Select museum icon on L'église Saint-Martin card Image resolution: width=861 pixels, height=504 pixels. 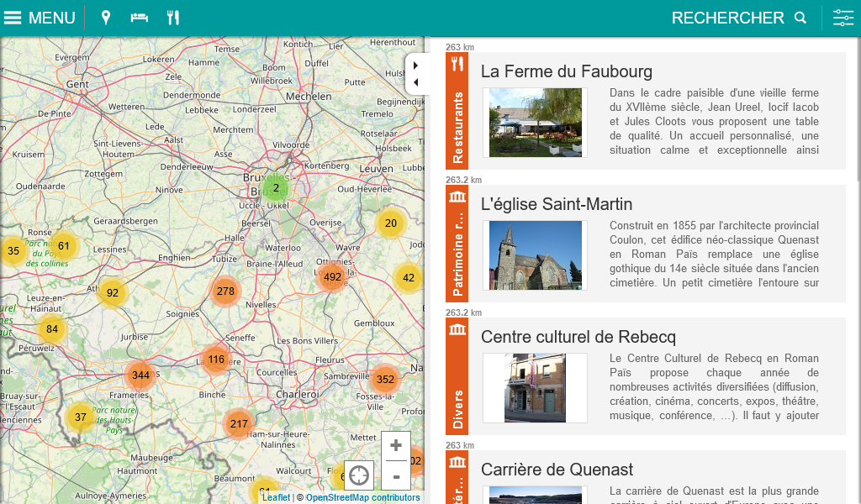[x=457, y=197]
